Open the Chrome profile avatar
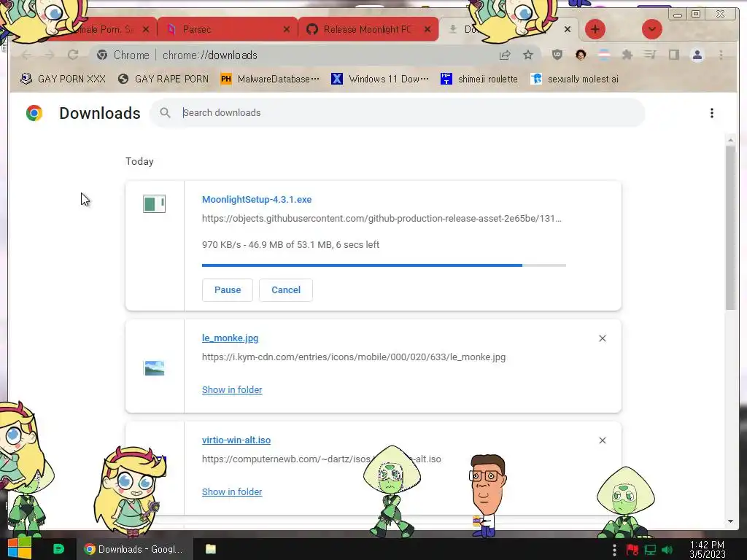The width and height of the screenshot is (747, 560). coord(697,55)
